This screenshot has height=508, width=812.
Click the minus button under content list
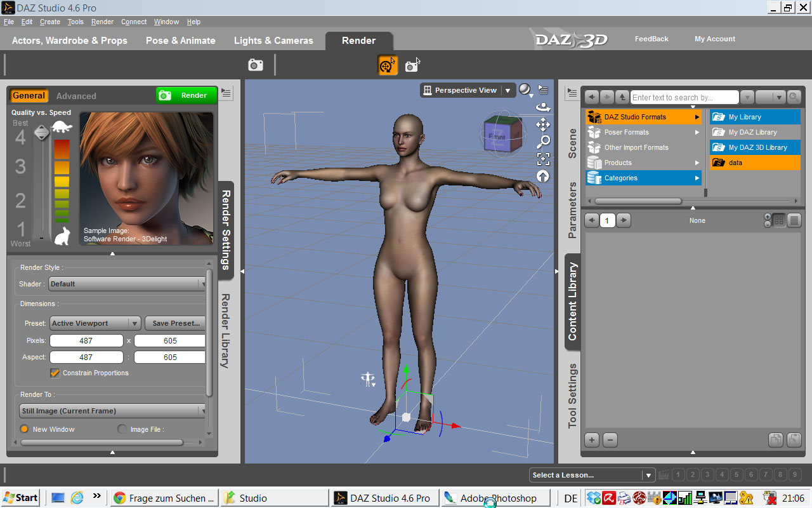pos(610,439)
